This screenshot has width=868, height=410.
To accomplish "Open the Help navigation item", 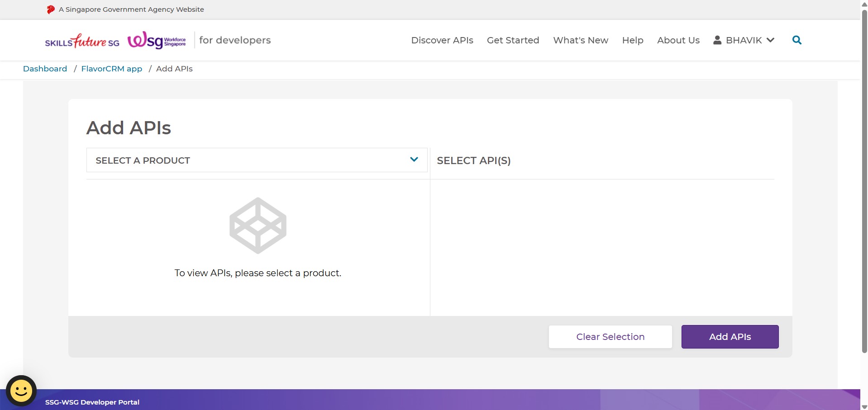I will 632,40.
